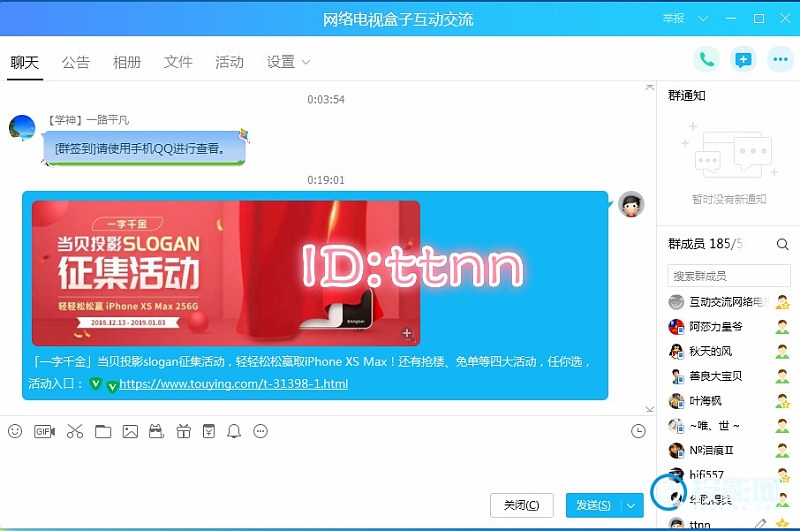Select member ttnn in list
This screenshot has width=800, height=531.
(x=729, y=524)
